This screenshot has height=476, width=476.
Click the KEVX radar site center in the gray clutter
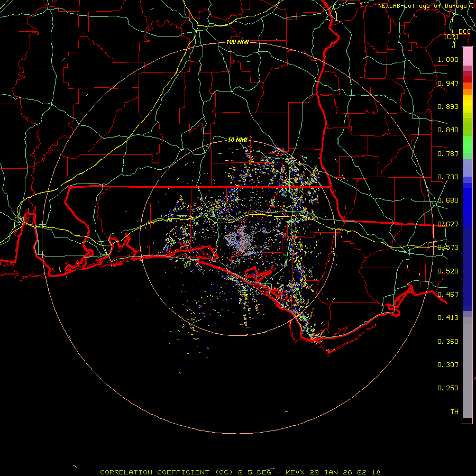[237, 239]
